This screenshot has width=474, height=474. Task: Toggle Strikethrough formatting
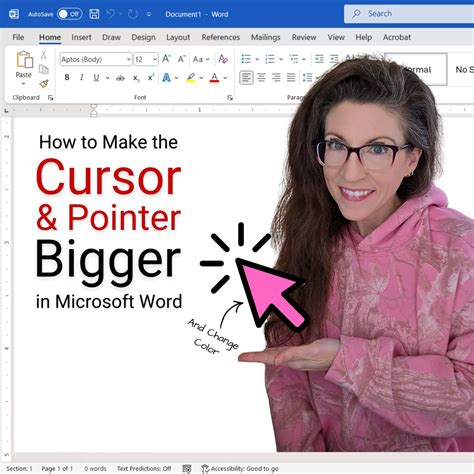120,78
